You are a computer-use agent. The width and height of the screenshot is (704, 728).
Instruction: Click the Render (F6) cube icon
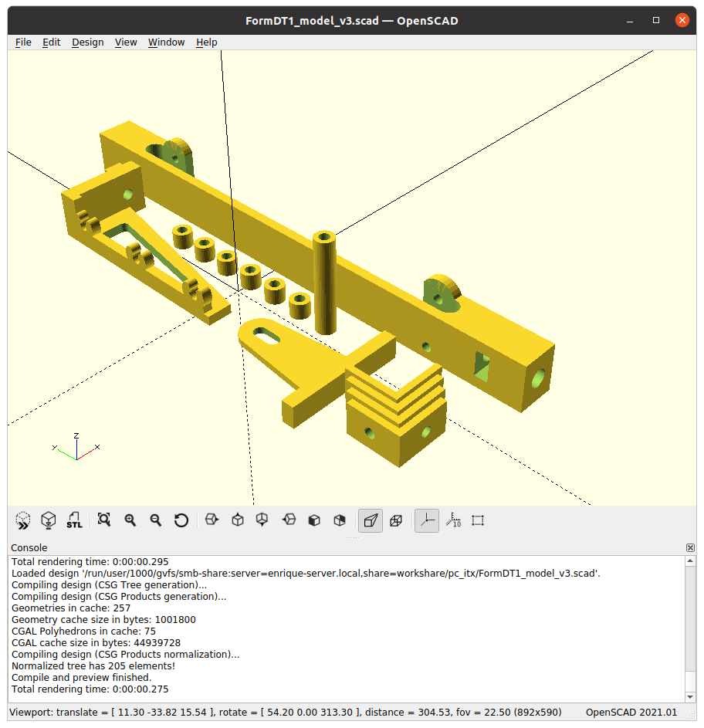[x=49, y=520]
